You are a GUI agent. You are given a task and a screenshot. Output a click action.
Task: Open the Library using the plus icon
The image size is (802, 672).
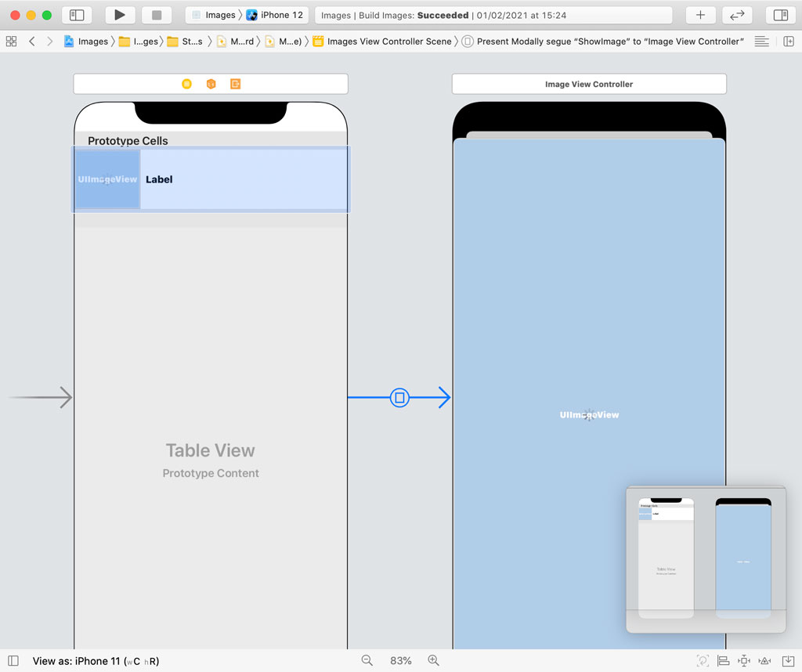pyautogui.click(x=699, y=14)
